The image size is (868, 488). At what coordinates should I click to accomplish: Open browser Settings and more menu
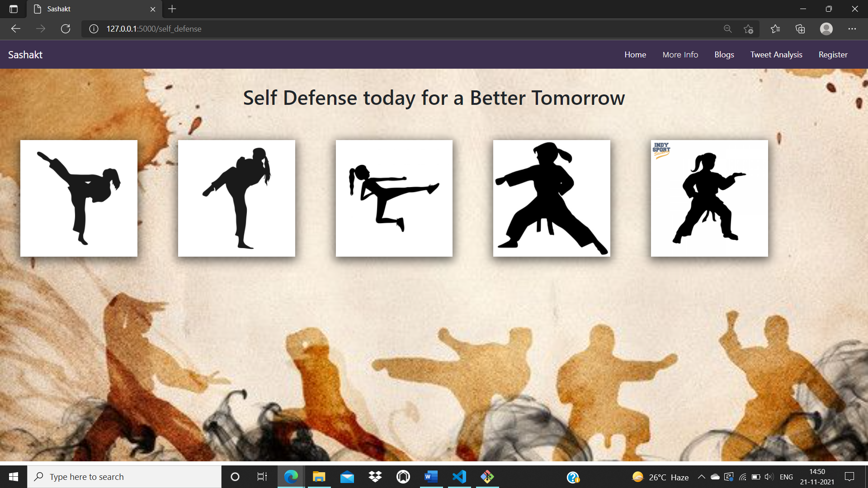[x=852, y=29]
